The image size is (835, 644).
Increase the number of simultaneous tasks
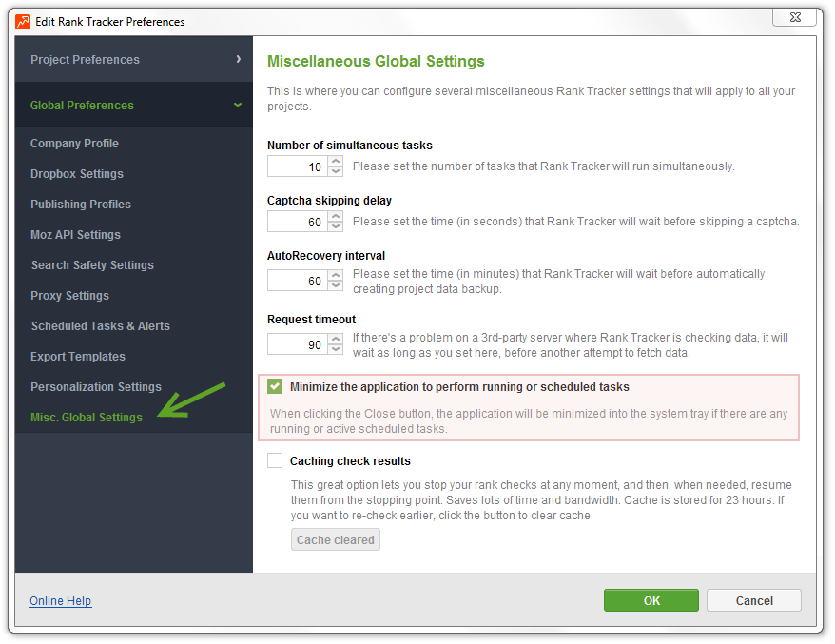(335, 162)
